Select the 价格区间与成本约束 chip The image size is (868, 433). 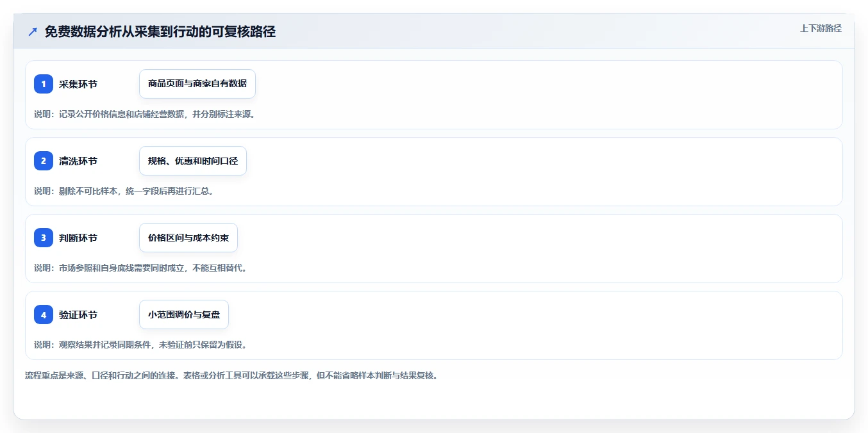point(188,238)
